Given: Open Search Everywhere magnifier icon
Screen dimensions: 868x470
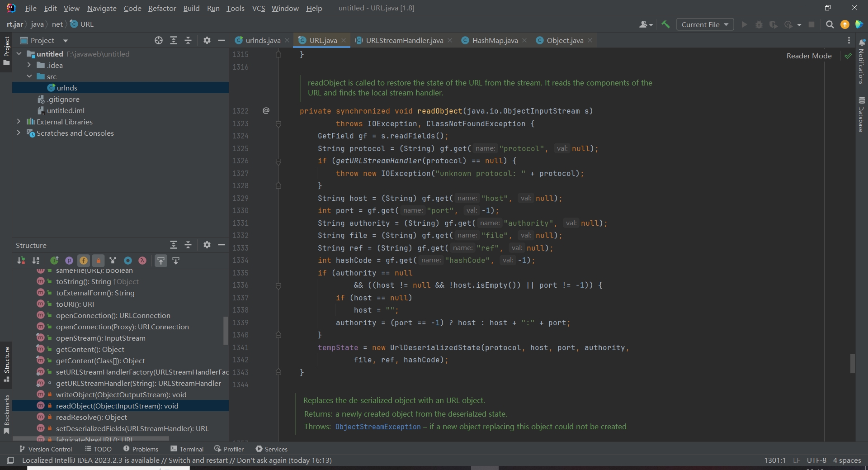Looking at the screenshot, I should (x=830, y=24).
